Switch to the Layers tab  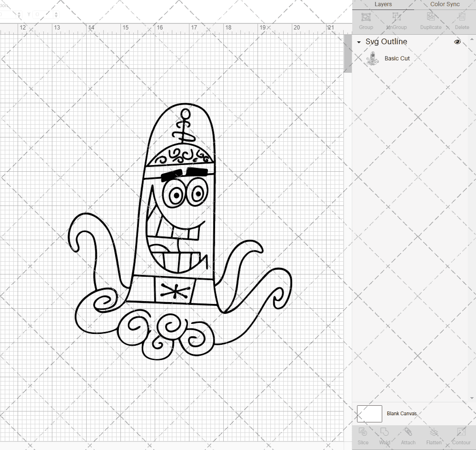click(383, 4)
